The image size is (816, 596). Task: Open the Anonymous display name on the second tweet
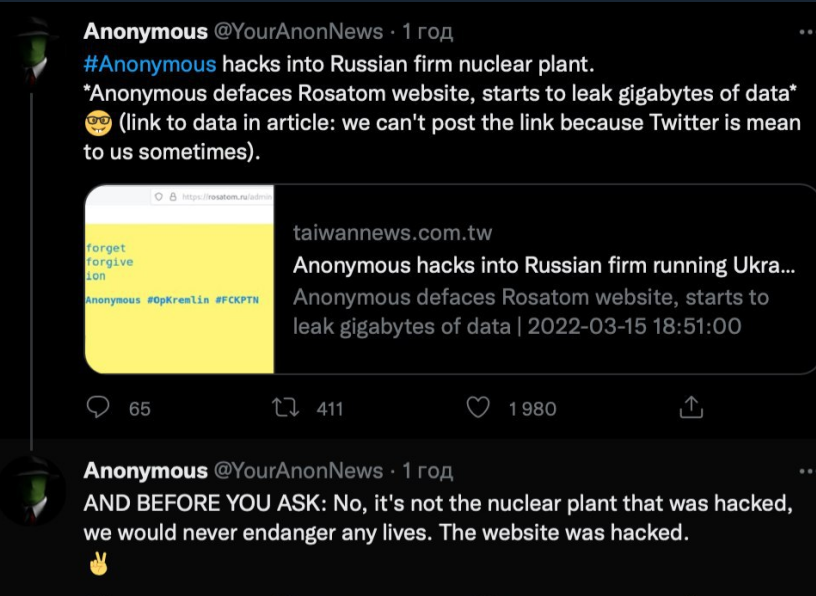point(145,470)
